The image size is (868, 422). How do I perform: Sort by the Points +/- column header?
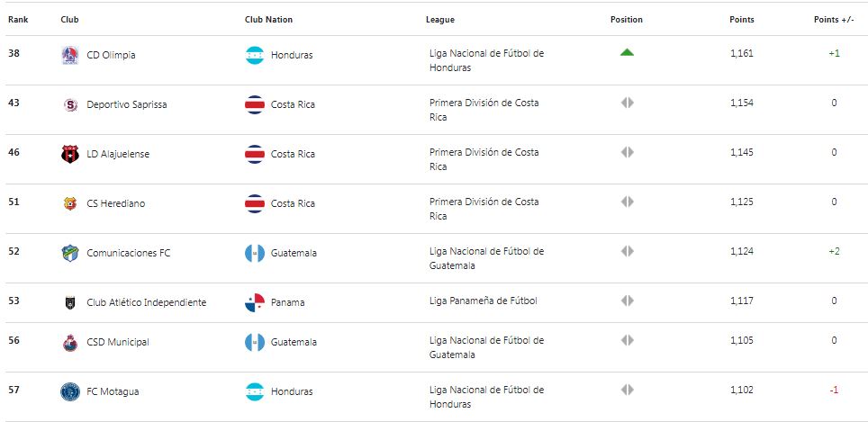[x=834, y=20]
